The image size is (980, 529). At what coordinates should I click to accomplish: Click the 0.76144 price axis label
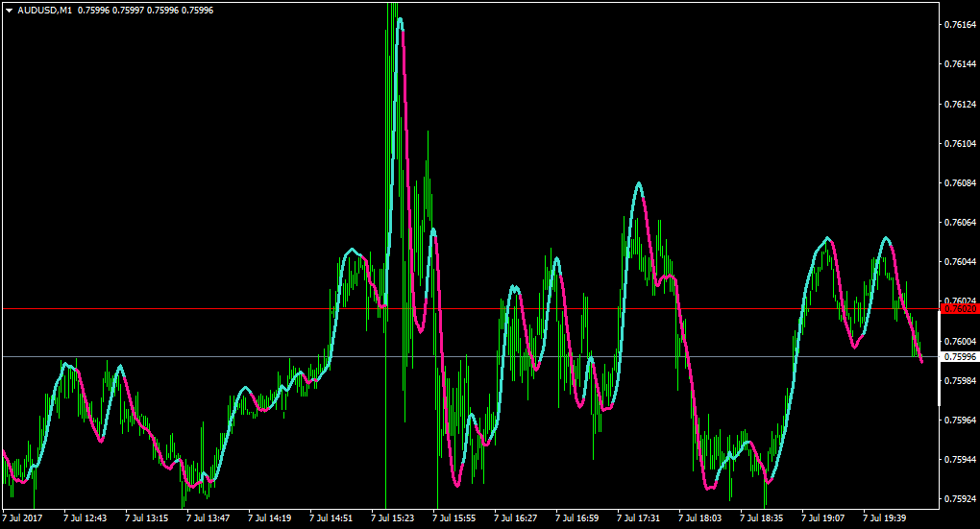point(960,64)
